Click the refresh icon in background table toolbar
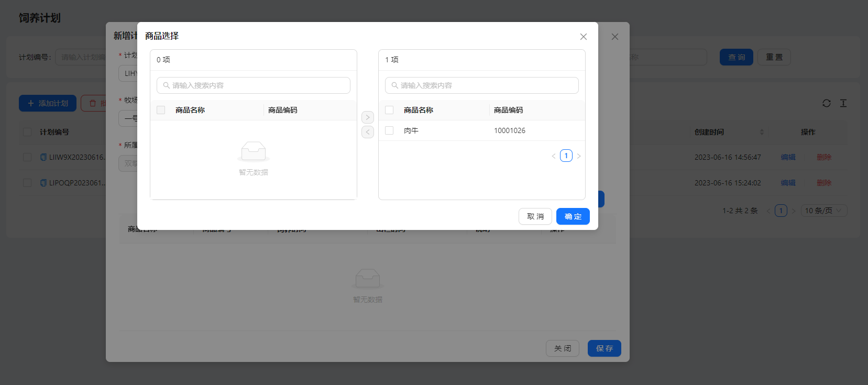 pos(827,103)
